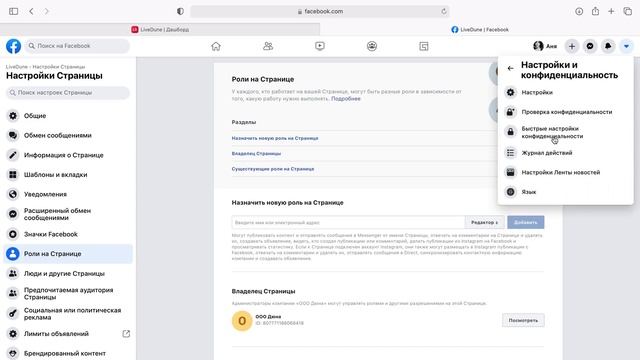The width and height of the screenshot is (640, 360).
Task: Click the external link icon by Лимиты объявлений
Action: tap(126, 334)
